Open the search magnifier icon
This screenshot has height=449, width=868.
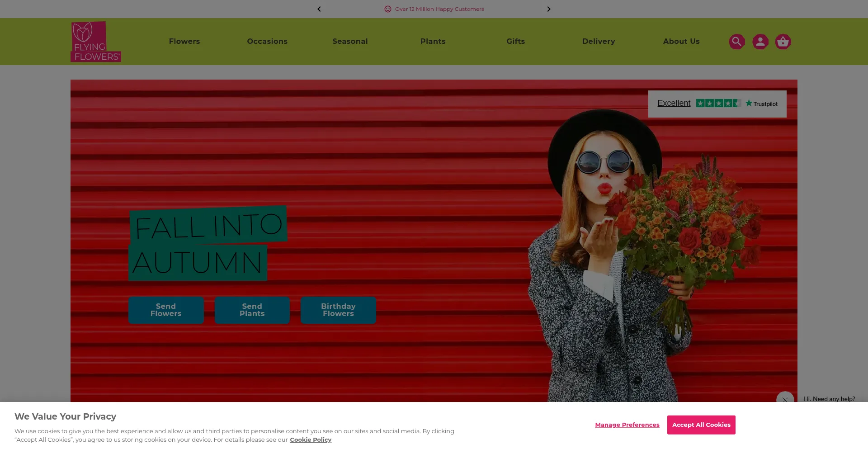click(x=736, y=42)
